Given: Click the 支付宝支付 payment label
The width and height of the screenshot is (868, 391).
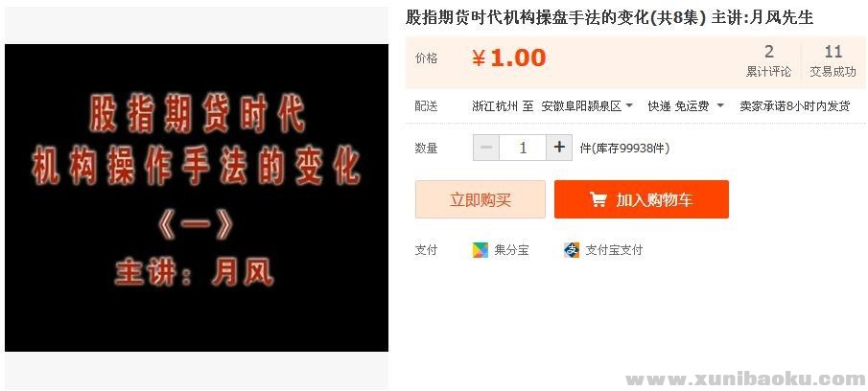Looking at the screenshot, I should pyautogui.click(x=614, y=250).
